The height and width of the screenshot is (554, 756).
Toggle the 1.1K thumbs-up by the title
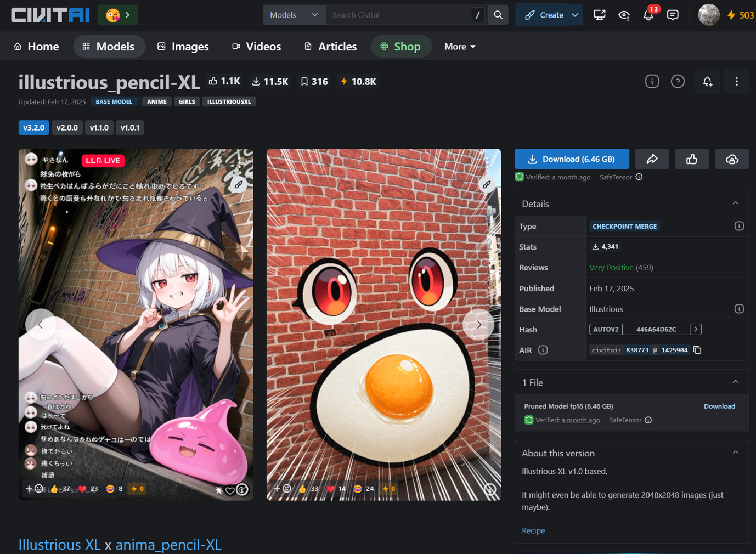click(224, 82)
